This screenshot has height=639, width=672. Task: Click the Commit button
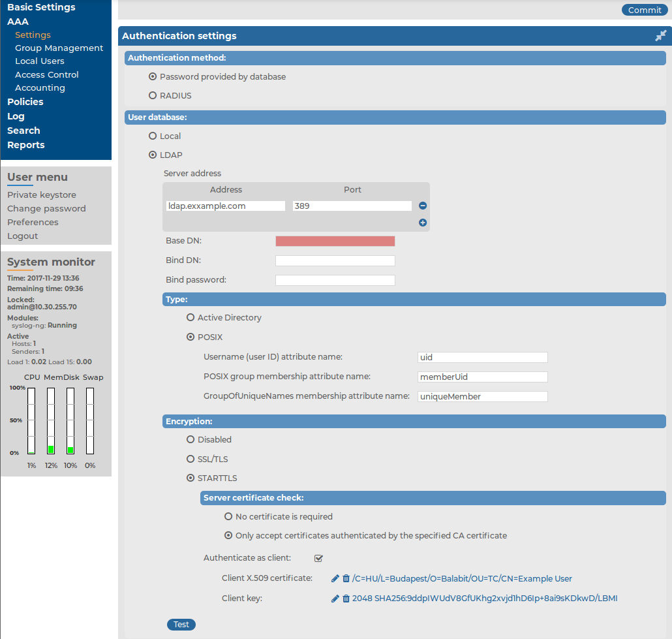644,10
